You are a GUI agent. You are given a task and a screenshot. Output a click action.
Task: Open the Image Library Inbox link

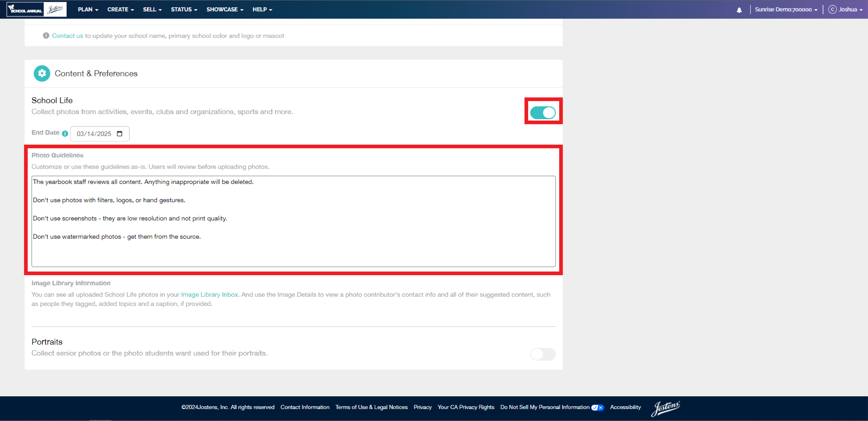pyautogui.click(x=209, y=295)
